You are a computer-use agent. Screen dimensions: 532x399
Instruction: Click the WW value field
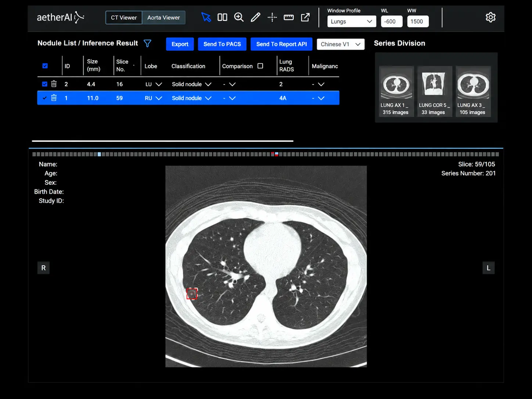pyautogui.click(x=418, y=21)
